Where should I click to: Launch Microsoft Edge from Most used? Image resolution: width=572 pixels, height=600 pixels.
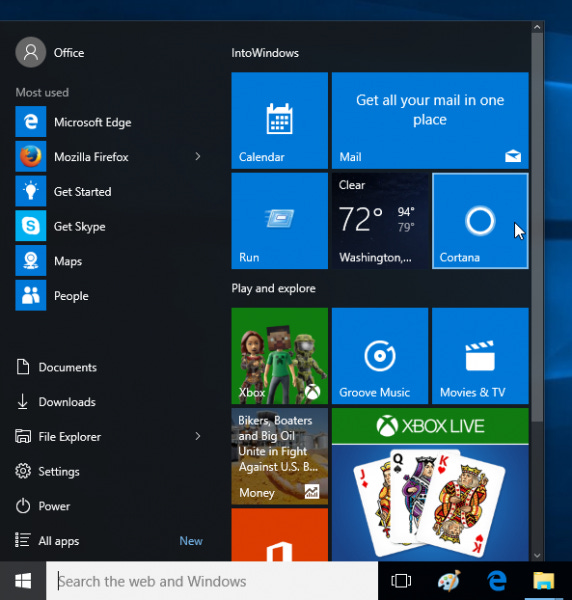coord(109,122)
